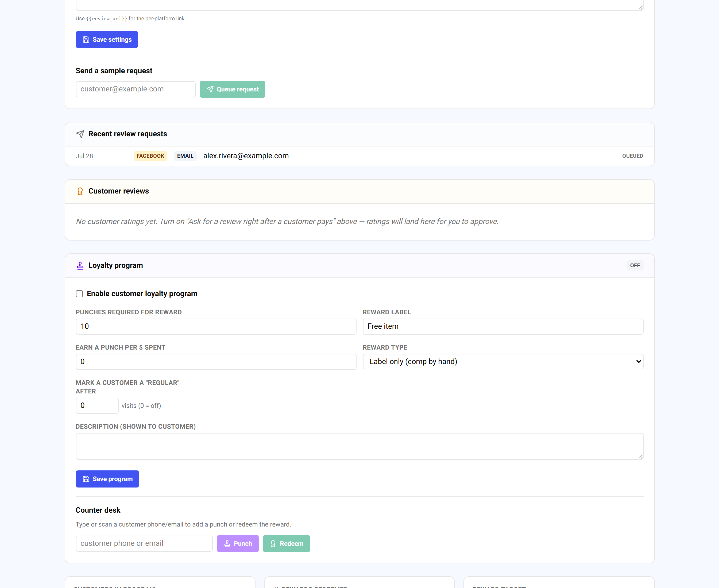This screenshot has width=727, height=588.
Task: Click the OFF badge in Loyalty program header
Action: [635, 266]
